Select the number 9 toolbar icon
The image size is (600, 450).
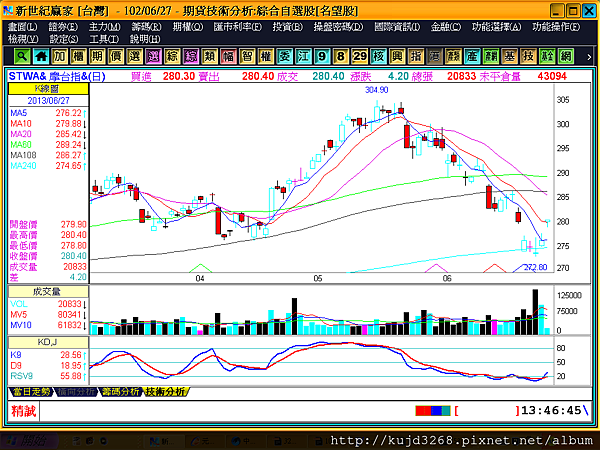pyautogui.click(x=322, y=57)
